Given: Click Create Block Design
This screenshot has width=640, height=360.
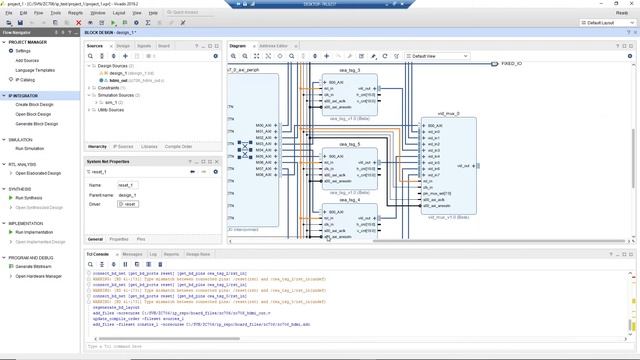Looking at the screenshot, I should (34, 104).
